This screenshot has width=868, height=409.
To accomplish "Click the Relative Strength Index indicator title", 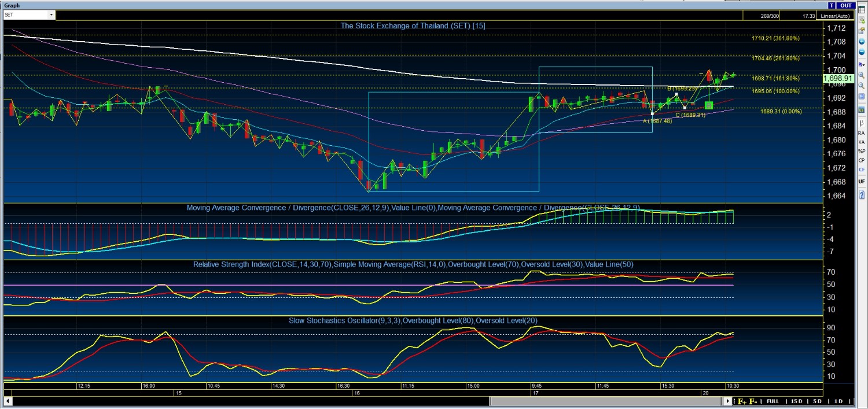I will click(x=413, y=264).
